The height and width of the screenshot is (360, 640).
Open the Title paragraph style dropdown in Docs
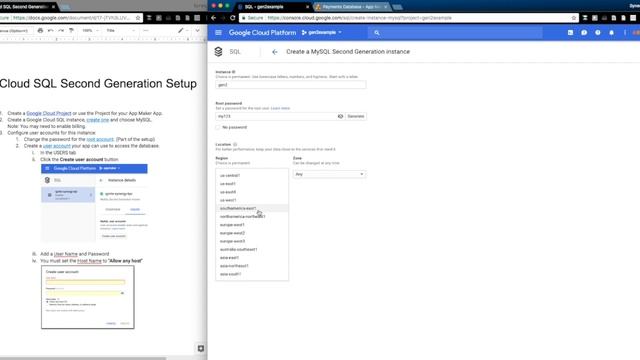tap(121, 31)
